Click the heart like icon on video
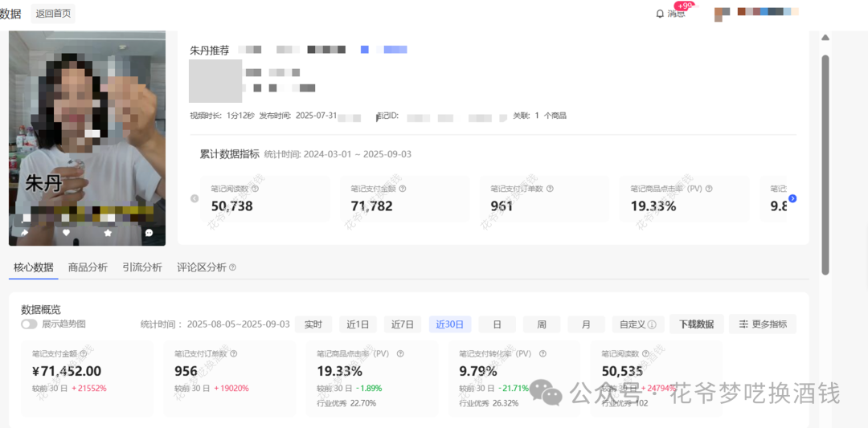This screenshot has width=868, height=428. pos(67,233)
